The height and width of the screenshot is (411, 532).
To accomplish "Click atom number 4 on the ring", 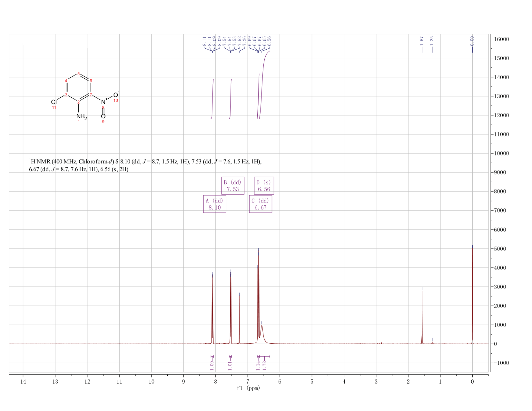I will 66,81.
